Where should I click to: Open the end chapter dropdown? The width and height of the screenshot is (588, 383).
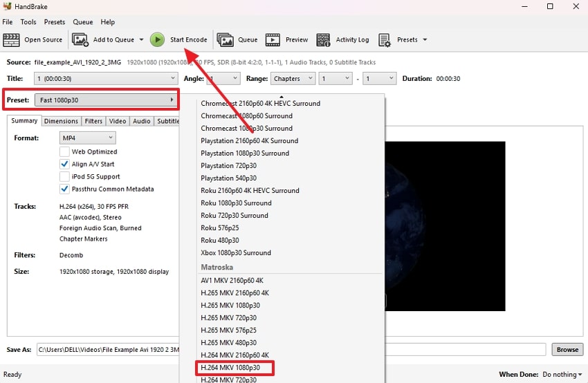[380, 79]
